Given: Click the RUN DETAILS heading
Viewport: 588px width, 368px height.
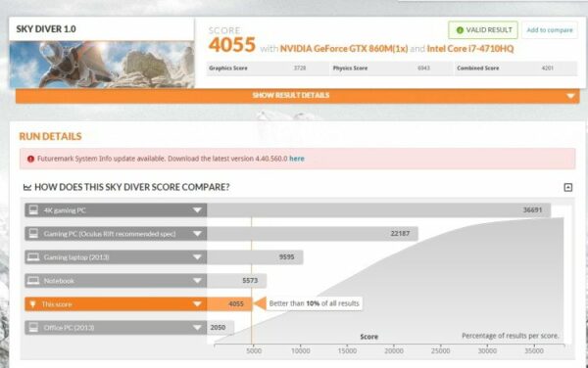Looking at the screenshot, I should coord(50,136).
